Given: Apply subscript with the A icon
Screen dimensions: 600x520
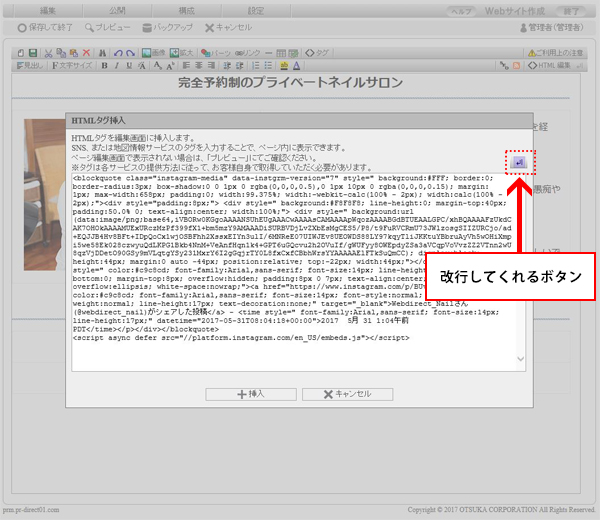Looking at the screenshot, I should [x=157, y=65].
